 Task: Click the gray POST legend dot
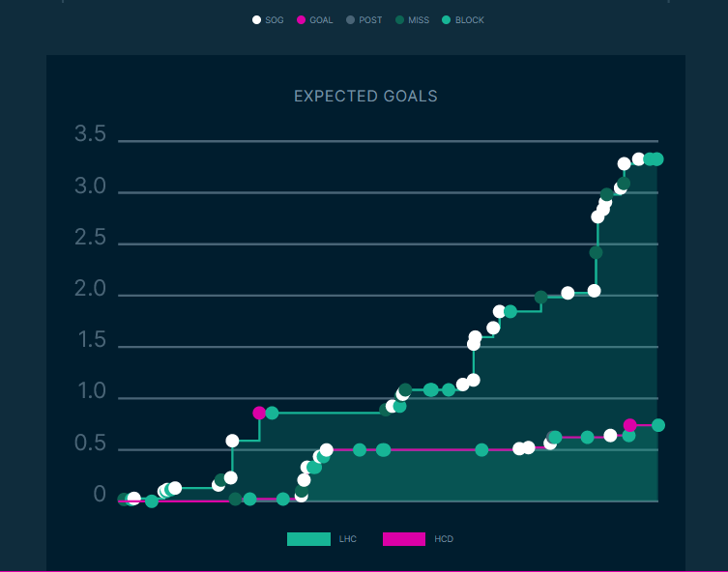click(351, 20)
